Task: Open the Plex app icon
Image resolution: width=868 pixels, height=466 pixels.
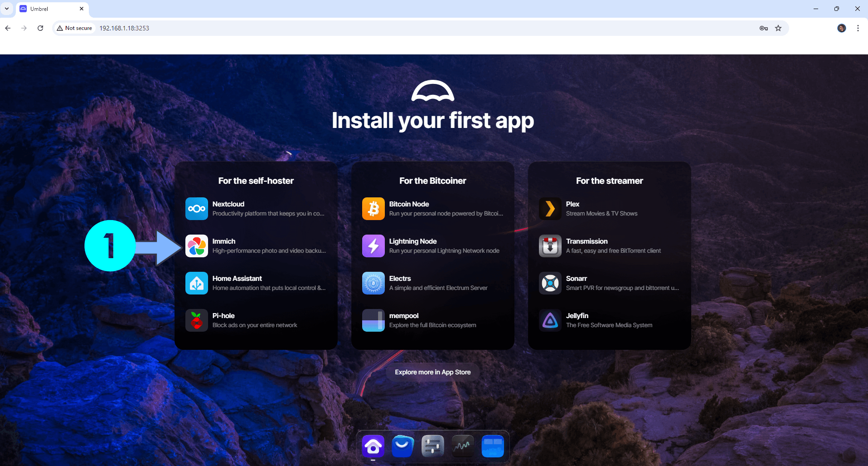Action: click(550, 209)
